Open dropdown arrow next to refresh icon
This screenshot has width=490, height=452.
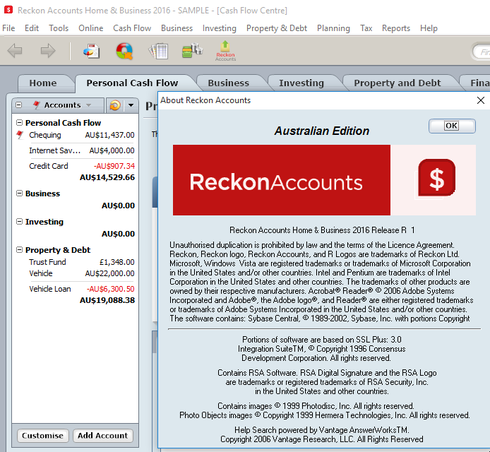pyautogui.click(x=131, y=105)
